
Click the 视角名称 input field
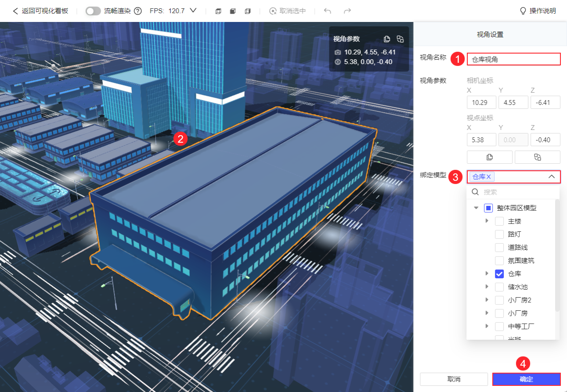tap(513, 59)
